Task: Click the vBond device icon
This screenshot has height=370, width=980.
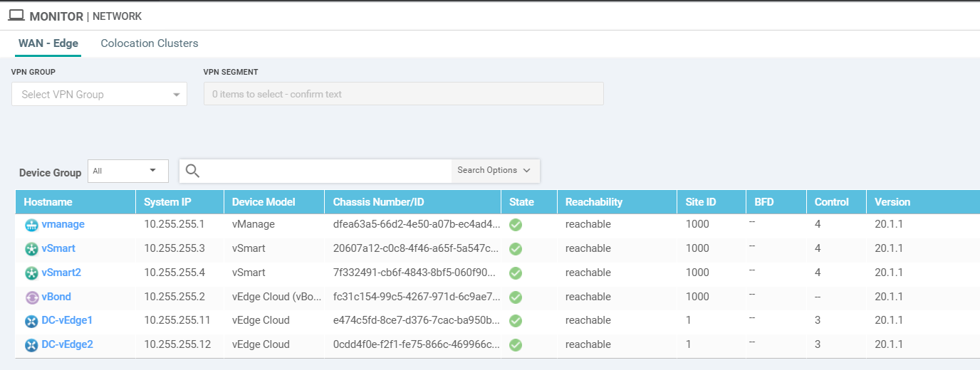Action: 31,297
